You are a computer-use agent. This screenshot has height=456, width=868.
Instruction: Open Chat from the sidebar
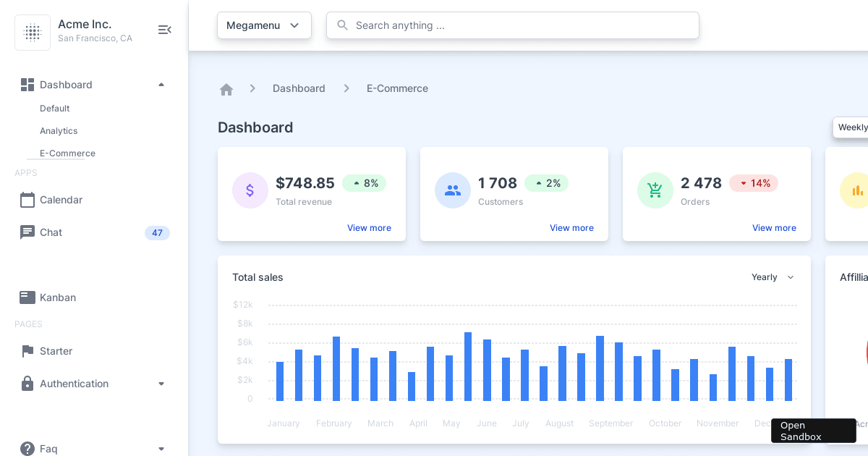[x=51, y=232]
